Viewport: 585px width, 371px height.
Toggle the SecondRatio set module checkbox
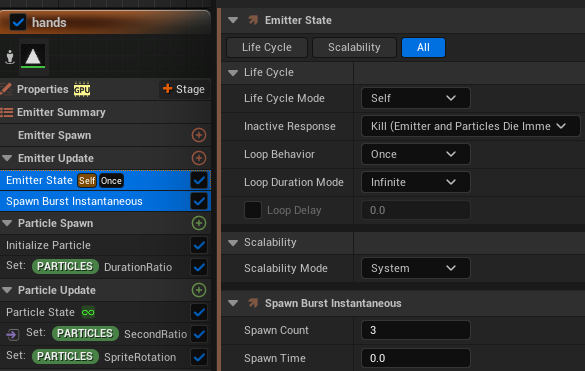(199, 334)
